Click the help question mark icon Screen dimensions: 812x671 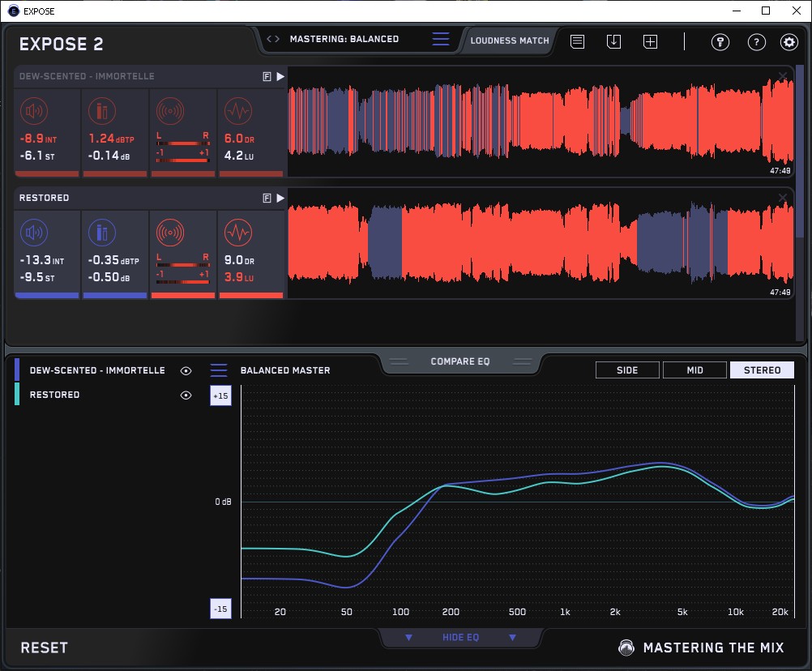point(756,42)
